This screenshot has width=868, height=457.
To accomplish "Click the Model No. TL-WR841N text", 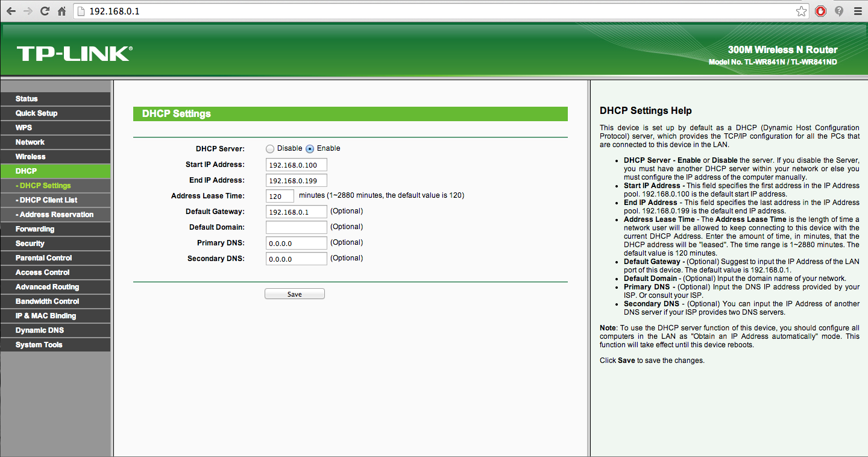I will tap(773, 62).
